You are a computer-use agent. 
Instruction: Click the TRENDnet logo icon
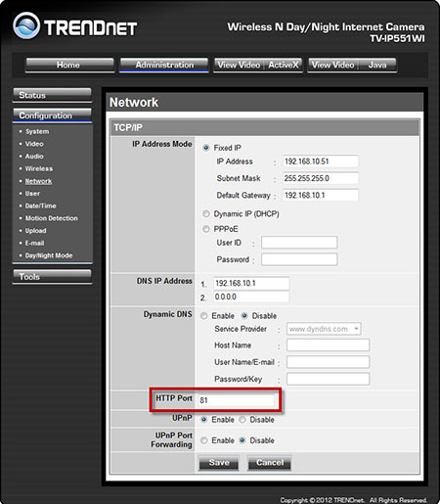[x=26, y=25]
